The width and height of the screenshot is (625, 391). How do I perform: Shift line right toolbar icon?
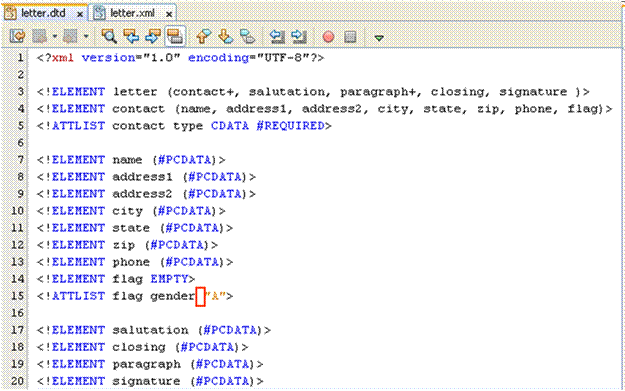299,36
